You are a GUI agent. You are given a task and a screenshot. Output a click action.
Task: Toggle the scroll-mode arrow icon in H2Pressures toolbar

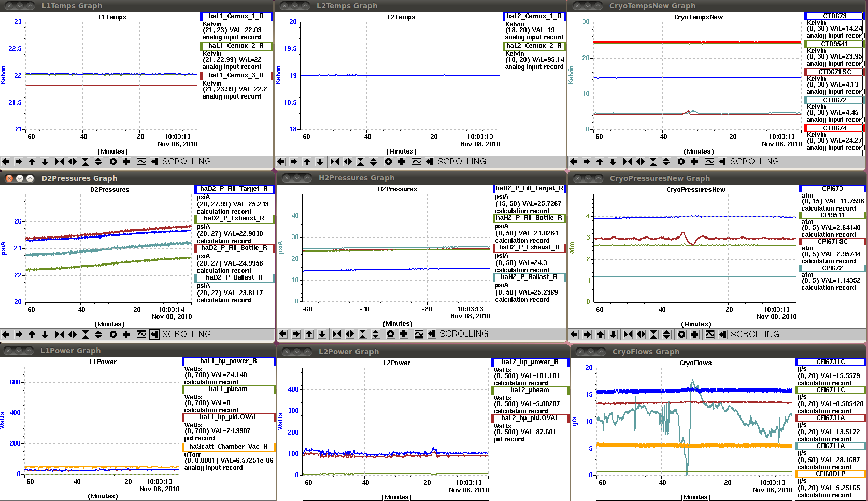(x=432, y=334)
